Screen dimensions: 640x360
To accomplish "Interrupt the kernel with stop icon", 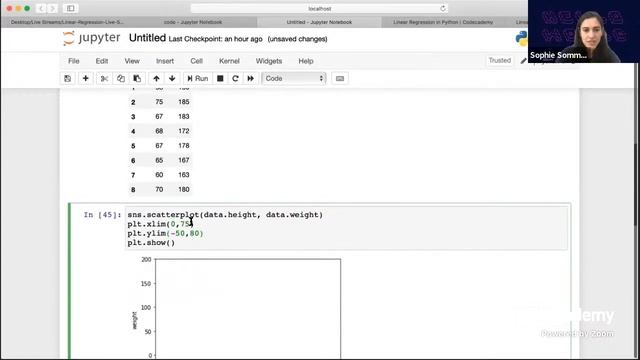I will click(x=220, y=78).
